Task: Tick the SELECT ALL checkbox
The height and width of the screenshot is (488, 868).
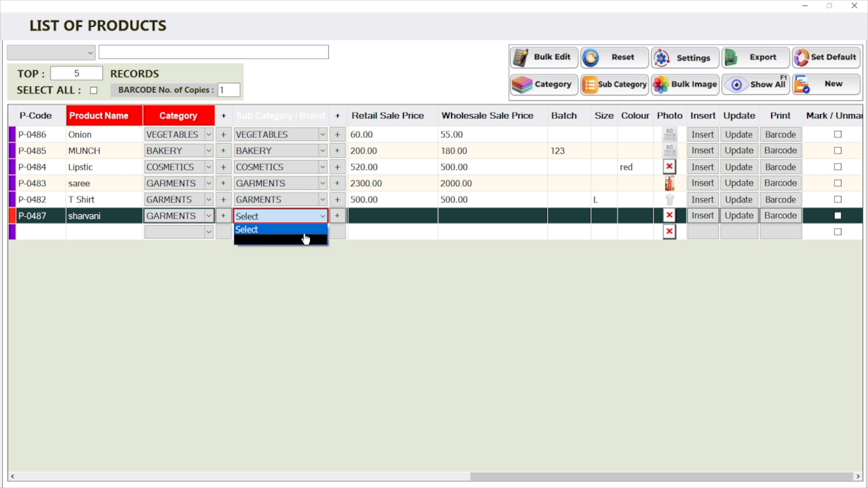Action: pos(94,90)
